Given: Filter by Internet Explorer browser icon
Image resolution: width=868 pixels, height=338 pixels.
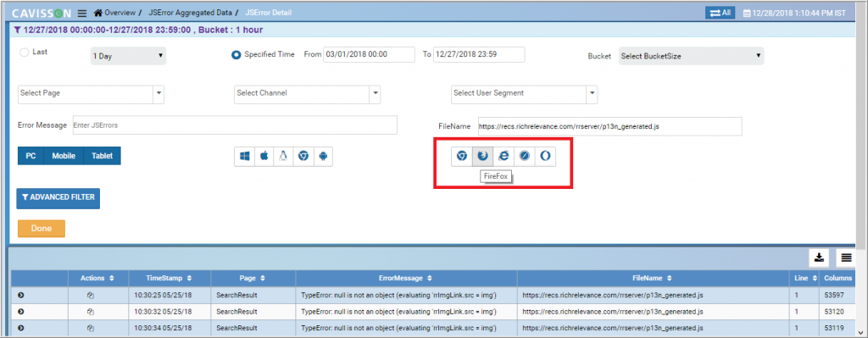Looking at the screenshot, I should point(504,157).
